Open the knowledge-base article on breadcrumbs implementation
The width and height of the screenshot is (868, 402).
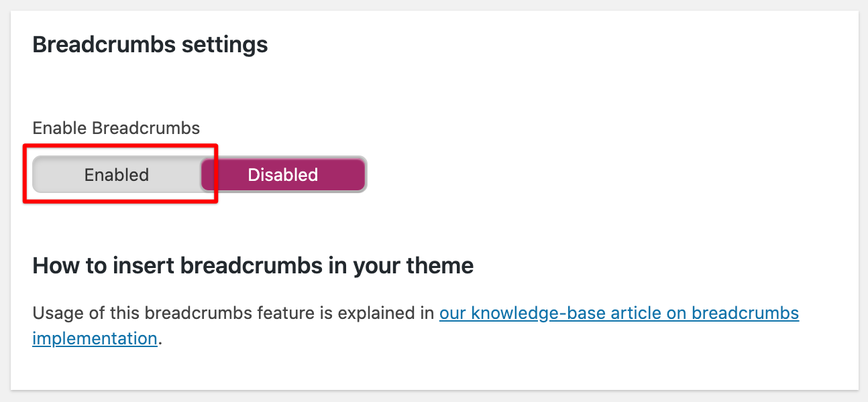tap(618, 312)
